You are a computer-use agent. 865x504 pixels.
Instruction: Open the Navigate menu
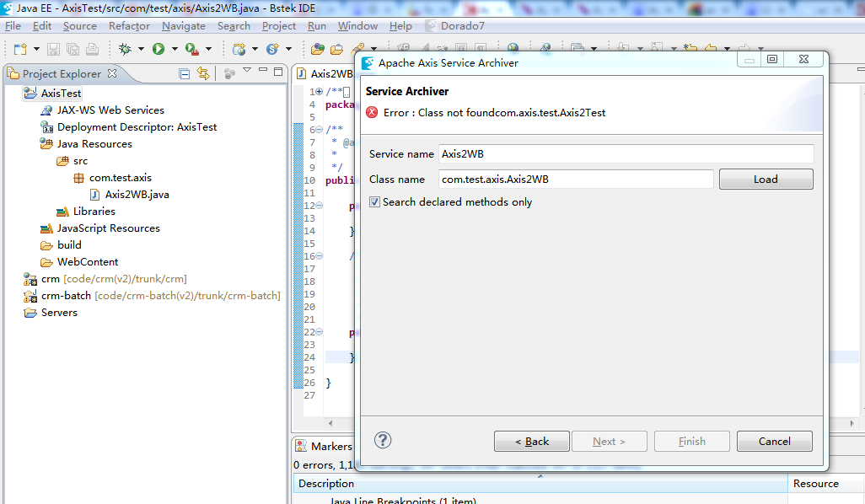[x=183, y=26]
